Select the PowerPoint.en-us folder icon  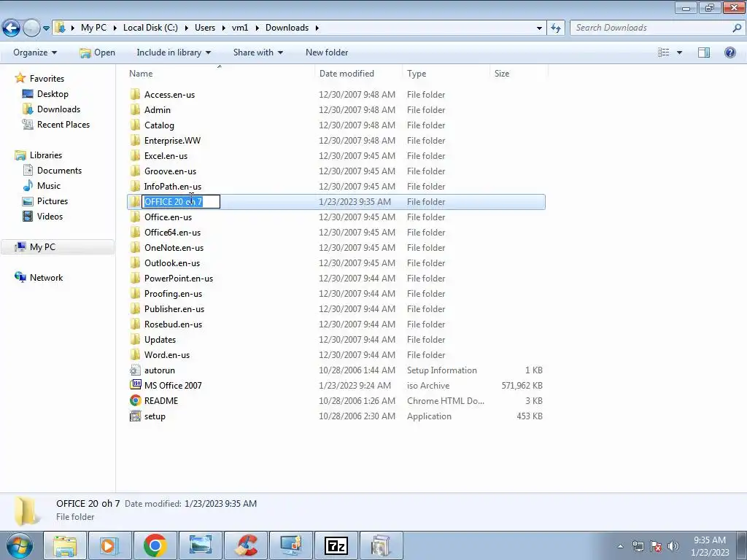135,278
